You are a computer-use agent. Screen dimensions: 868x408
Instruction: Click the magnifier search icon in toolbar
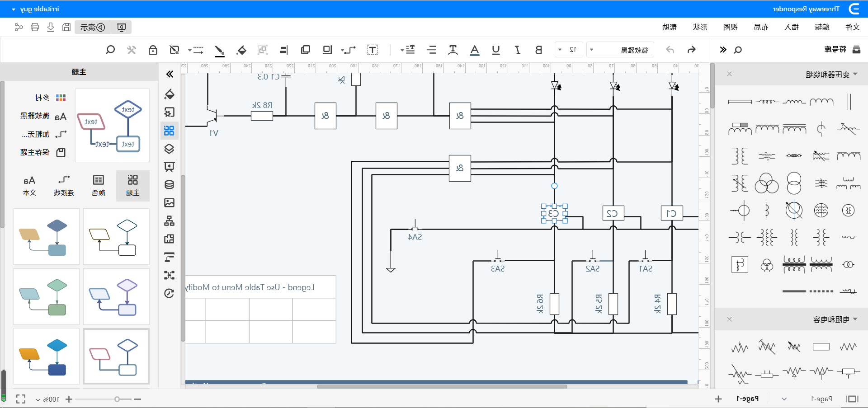coord(110,50)
